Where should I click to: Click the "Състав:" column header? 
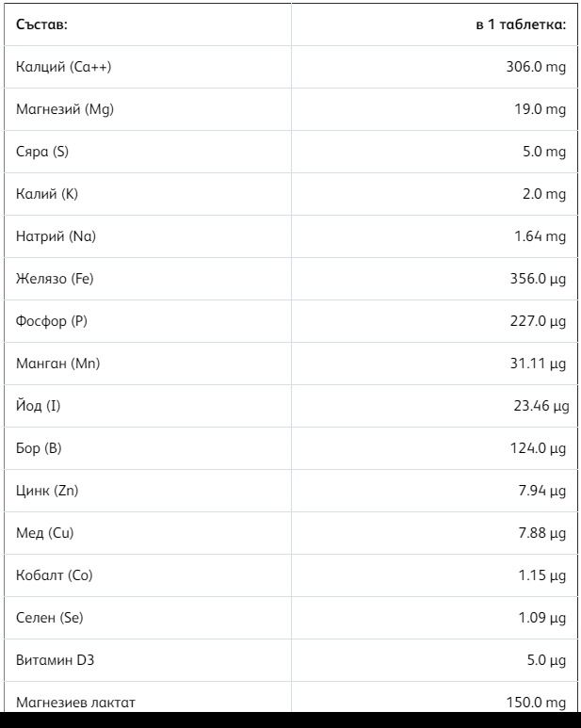pos(41,24)
